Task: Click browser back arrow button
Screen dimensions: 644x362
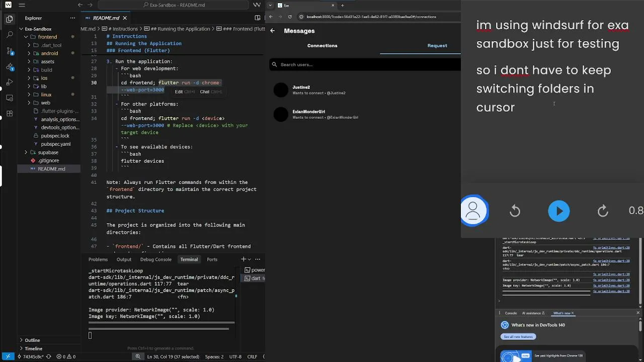Action: coord(271,17)
